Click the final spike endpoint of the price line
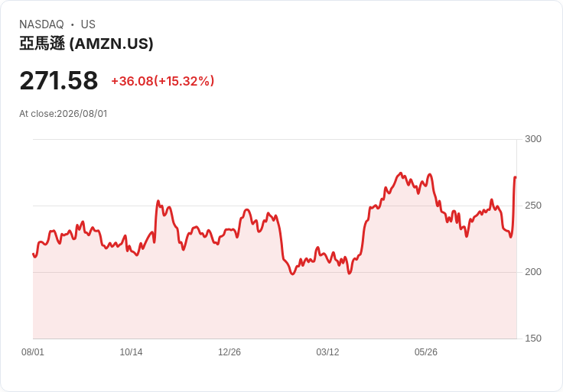This screenshot has width=563, height=392. click(x=516, y=177)
